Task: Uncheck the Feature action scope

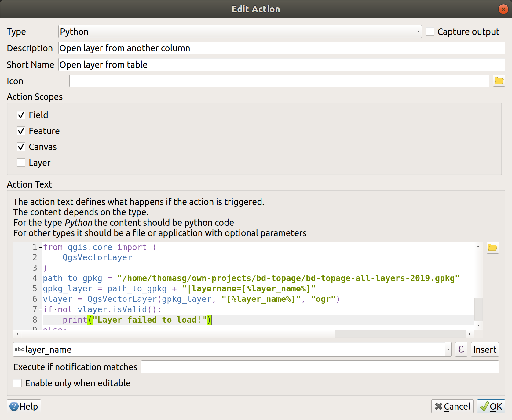Action: pyautogui.click(x=21, y=131)
